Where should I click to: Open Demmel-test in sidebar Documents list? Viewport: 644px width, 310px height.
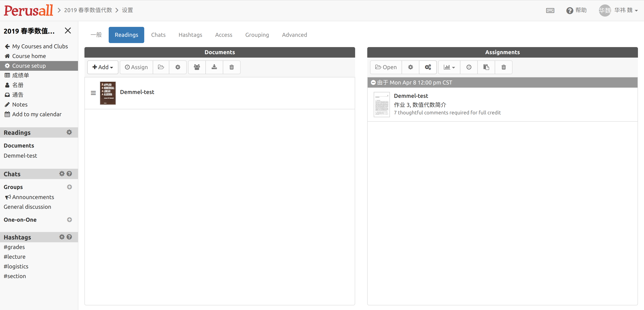tap(20, 155)
